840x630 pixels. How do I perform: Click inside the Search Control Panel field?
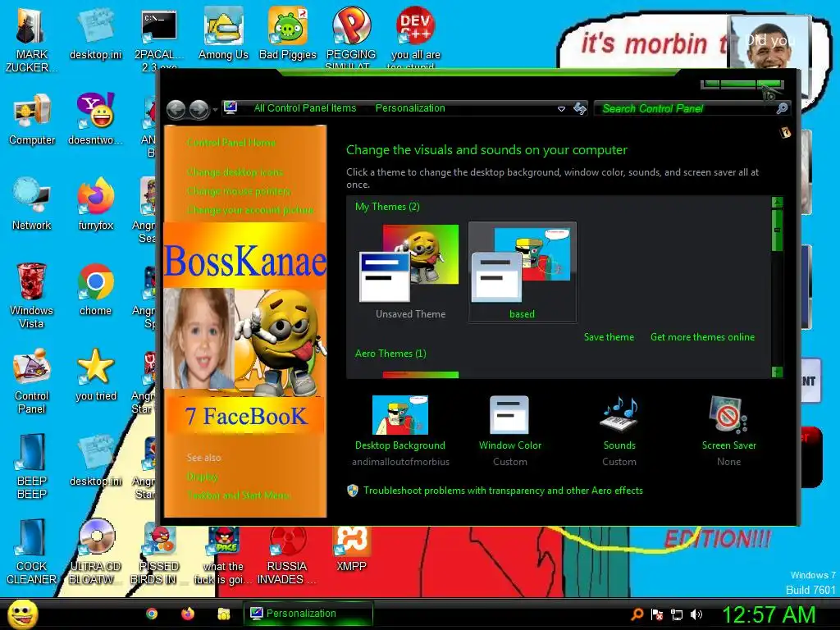coord(686,109)
